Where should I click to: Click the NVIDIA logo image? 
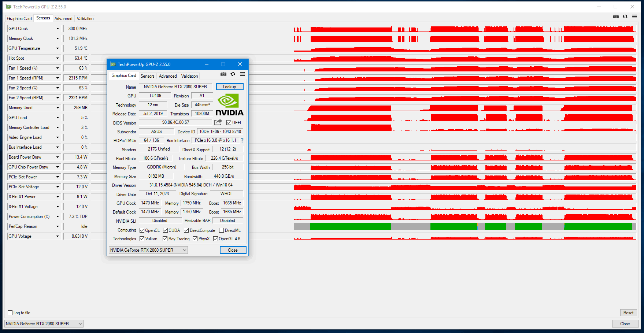pyautogui.click(x=229, y=105)
